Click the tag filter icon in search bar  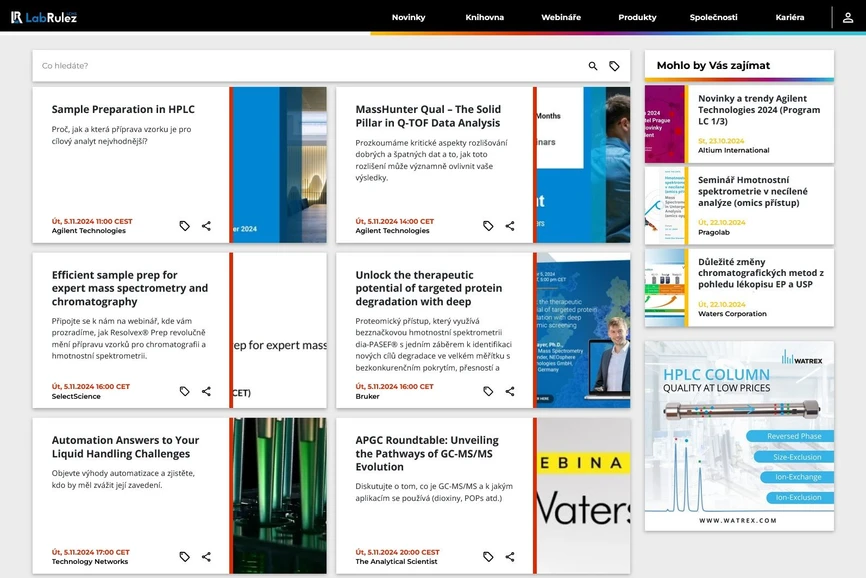[x=614, y=66]
